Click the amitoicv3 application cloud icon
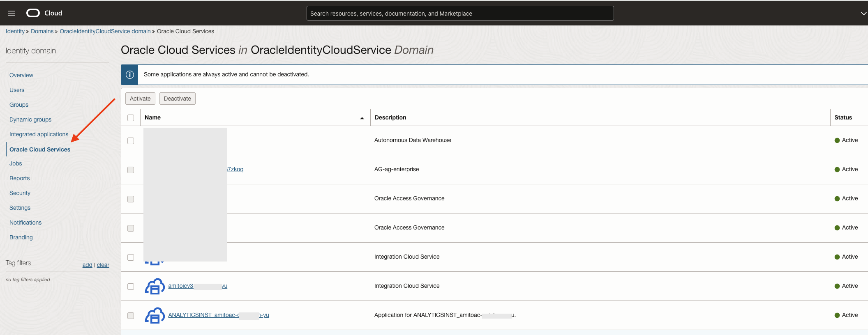This screenshot has height=335, width=868. coord(155,287)
